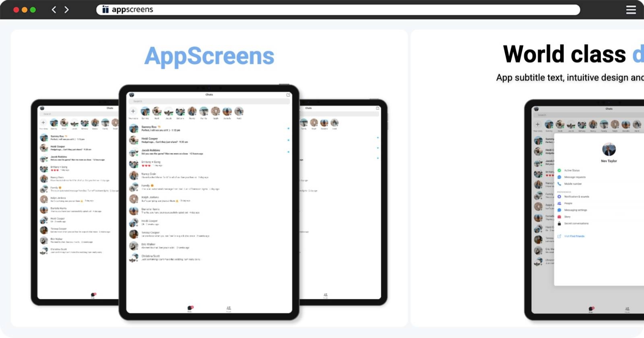This screenshot has height=338, width=644.
Task: Tap the People tab on the right rear tablet
Action: point(326,296)
